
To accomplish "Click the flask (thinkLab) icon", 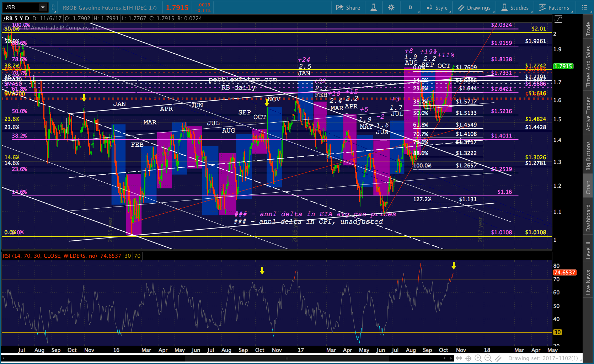I will coord(374,7).
